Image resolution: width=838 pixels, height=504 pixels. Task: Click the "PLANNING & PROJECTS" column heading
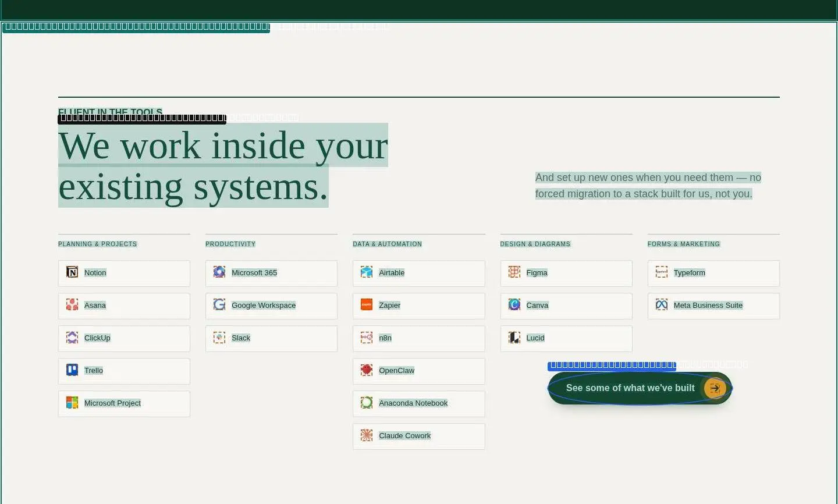point(98,244)
